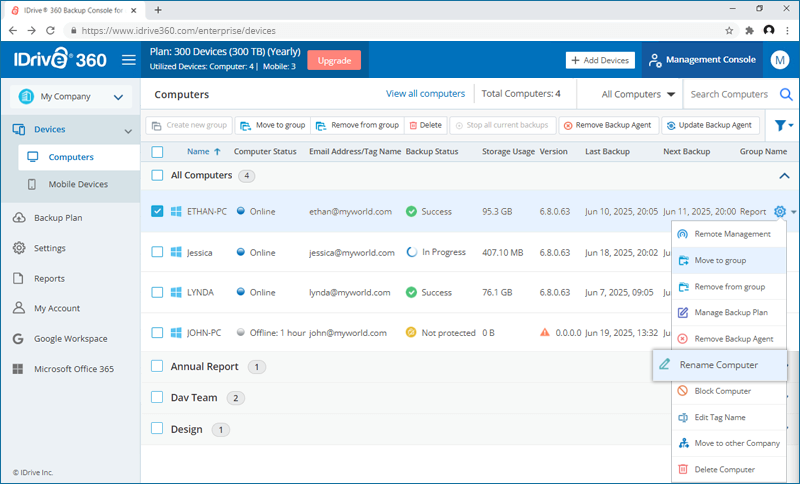
Task: Click the In Progress spinner on Jessica row
Action: (x=411, y=252)
